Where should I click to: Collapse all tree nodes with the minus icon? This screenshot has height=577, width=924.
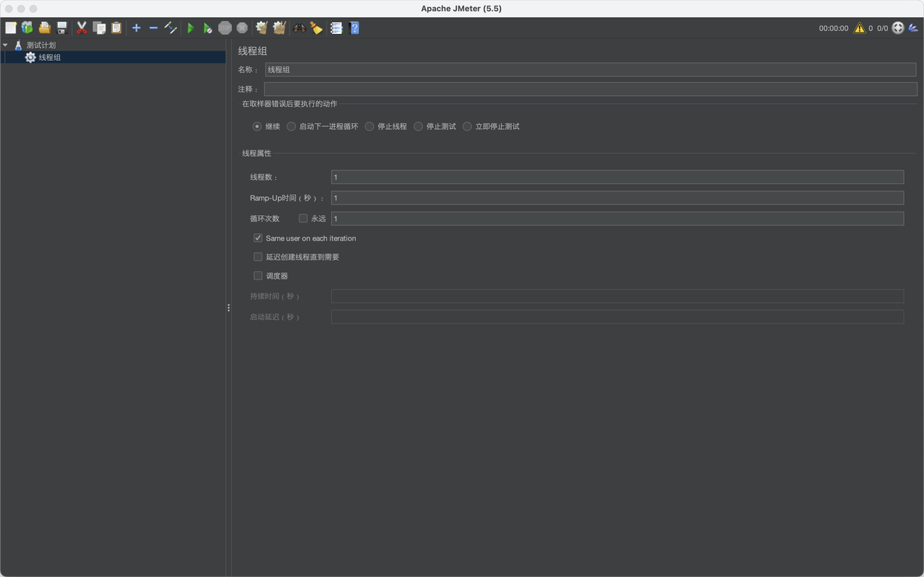pos(154,28)
